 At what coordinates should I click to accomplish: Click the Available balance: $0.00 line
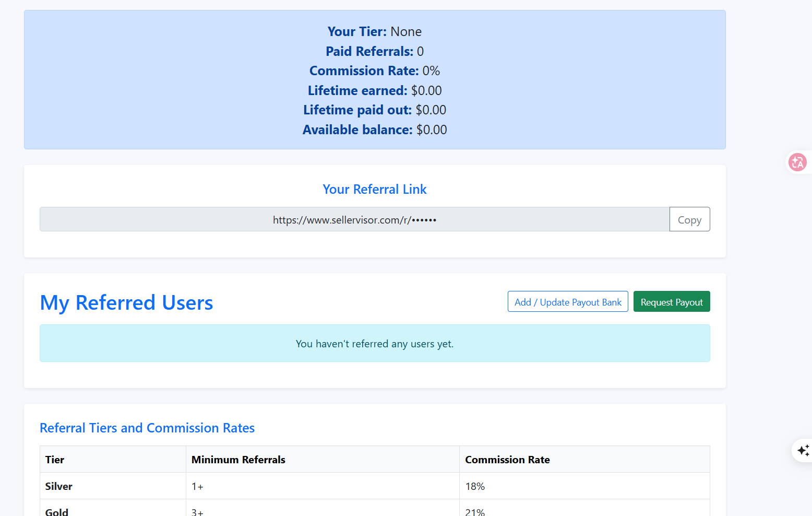pos(375,130)
